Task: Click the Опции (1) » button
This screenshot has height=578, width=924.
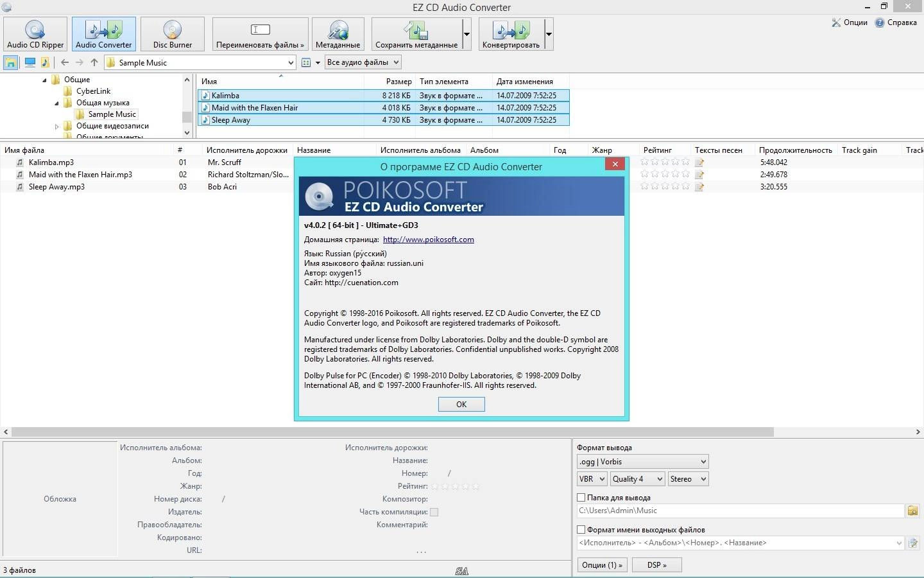Action: tap(602, 565)
